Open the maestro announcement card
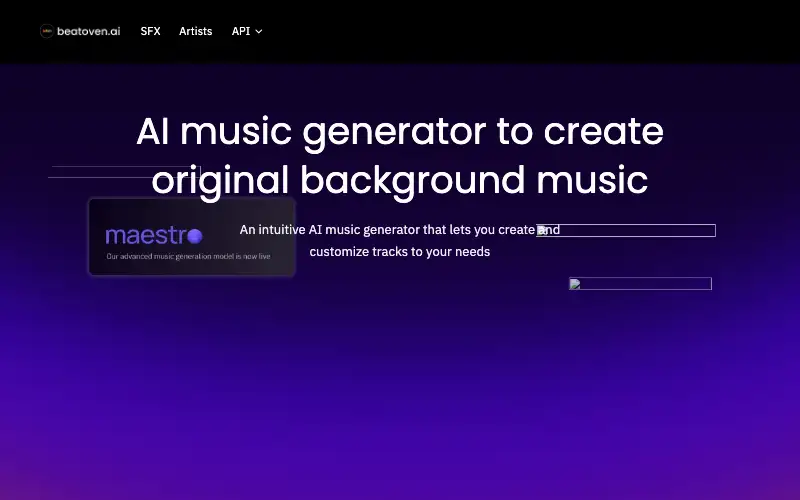Viewport: 800px width, 500px height. (x=192, y=237)
